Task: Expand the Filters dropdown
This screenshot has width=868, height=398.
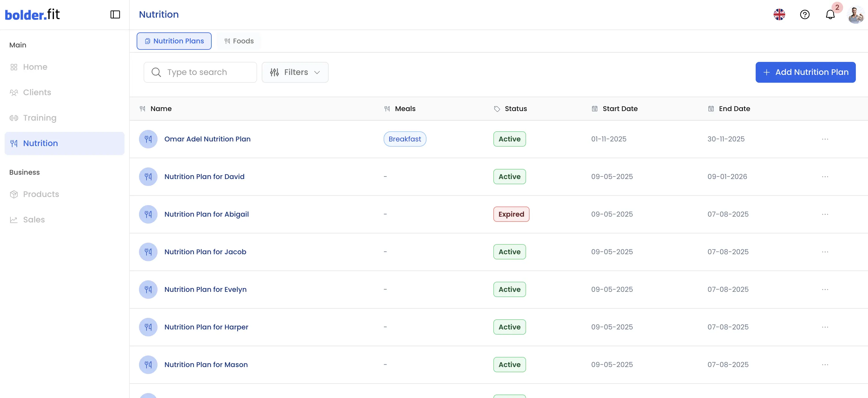Action: [295, 72]
